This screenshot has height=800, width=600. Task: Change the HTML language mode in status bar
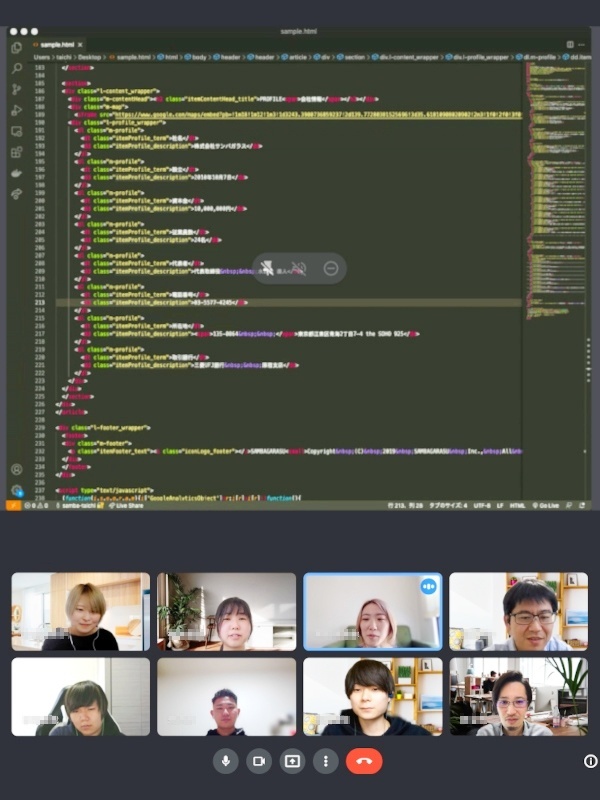(x=518, y=506)
